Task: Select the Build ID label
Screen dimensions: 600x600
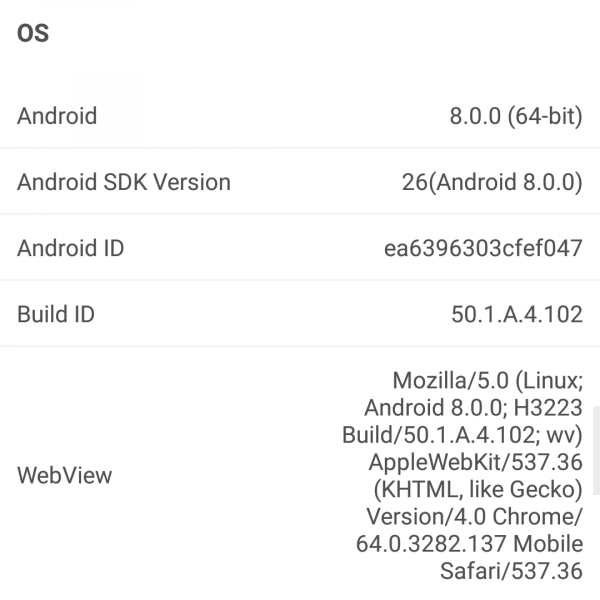Action: point(56,314)
